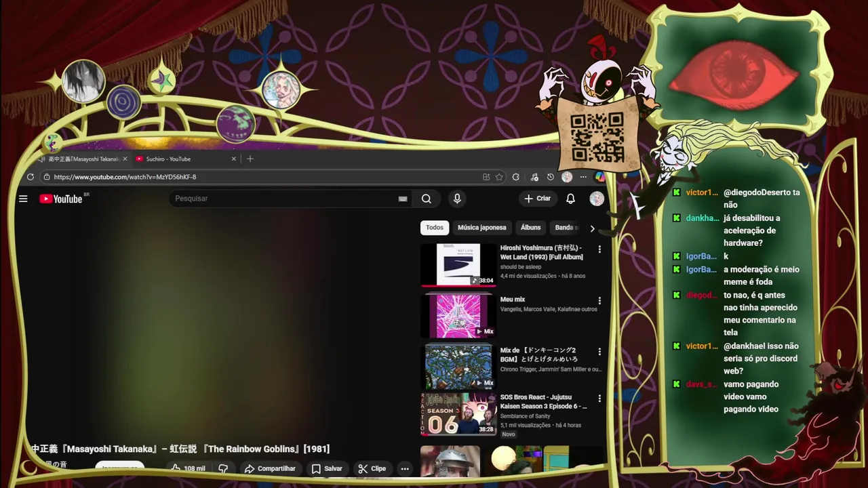
Task: Select the Todos filter chip
Action: pos(435,228)
